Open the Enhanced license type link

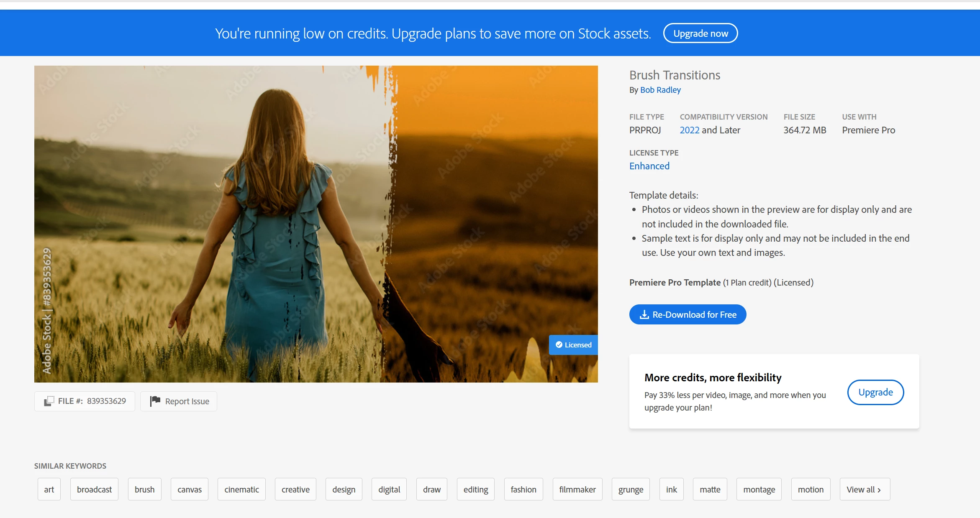pyautogui.click(x=649, y=166)
